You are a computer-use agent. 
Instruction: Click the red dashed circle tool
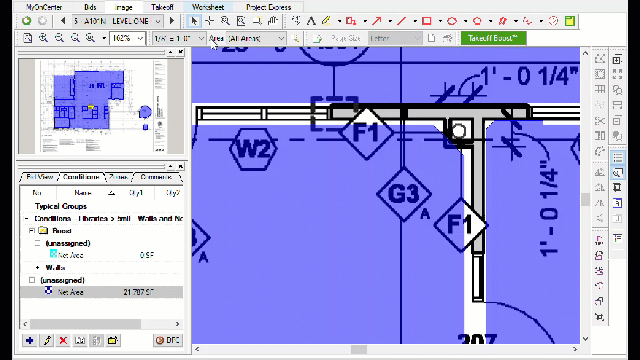pos(553,21)
